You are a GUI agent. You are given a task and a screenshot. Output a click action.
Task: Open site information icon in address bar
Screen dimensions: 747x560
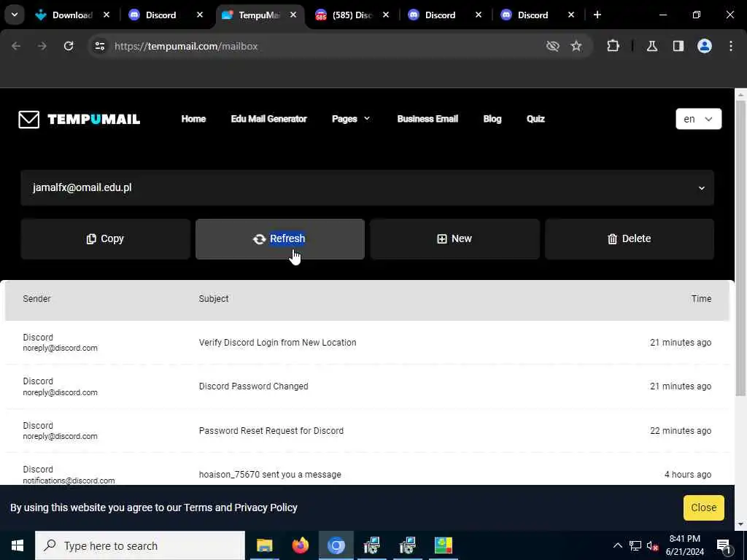99,46
